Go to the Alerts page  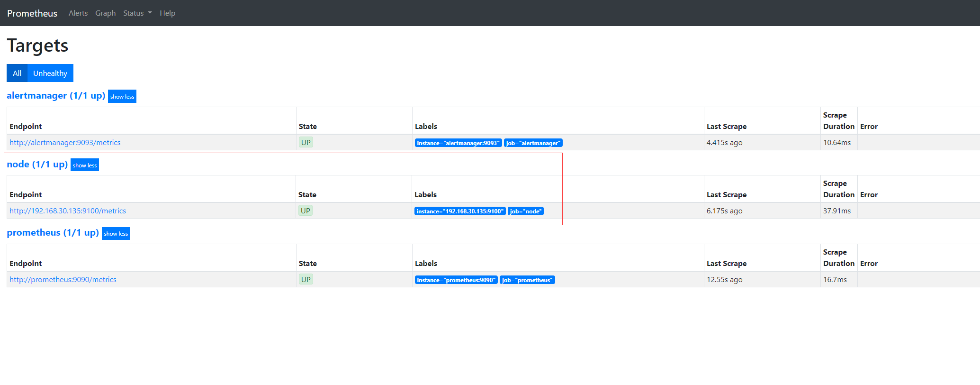click(78, 13)
